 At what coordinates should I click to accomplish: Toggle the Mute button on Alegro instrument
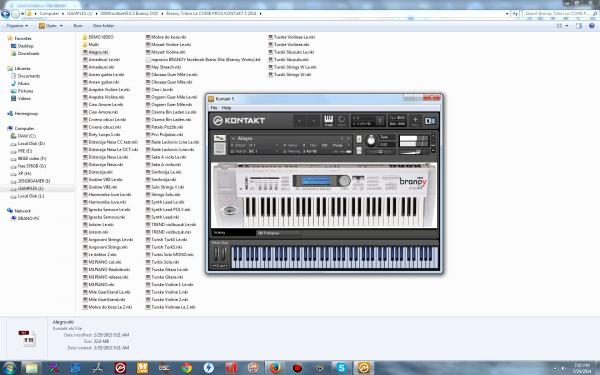(359, 150)
